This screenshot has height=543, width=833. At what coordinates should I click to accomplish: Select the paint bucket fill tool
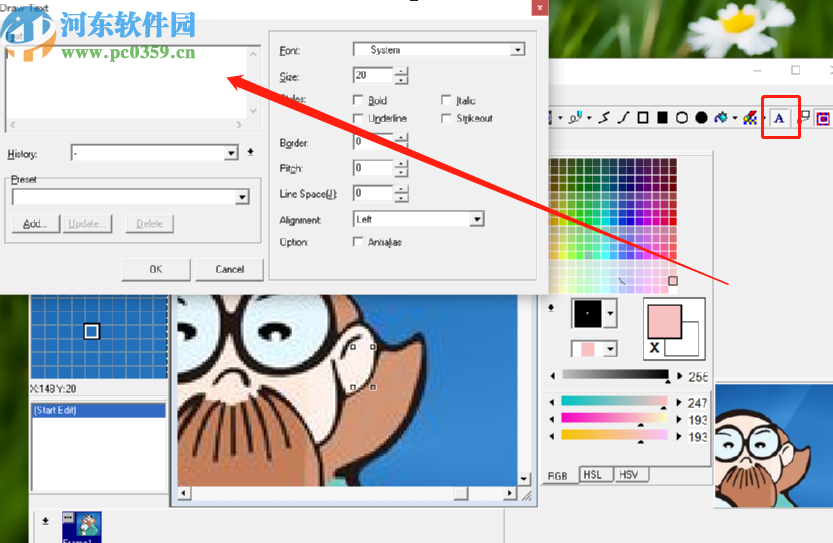click(x=721, y=118)
